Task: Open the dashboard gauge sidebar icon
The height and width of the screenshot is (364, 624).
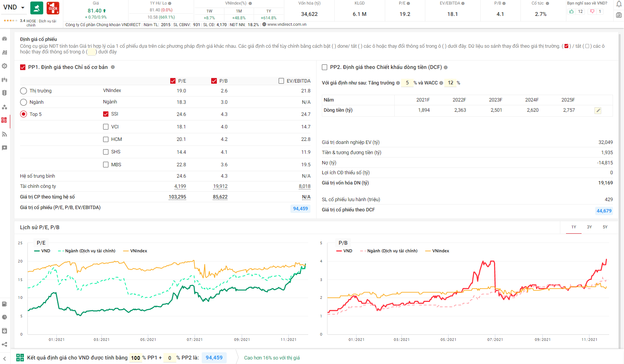Action: tap(5, 39)
